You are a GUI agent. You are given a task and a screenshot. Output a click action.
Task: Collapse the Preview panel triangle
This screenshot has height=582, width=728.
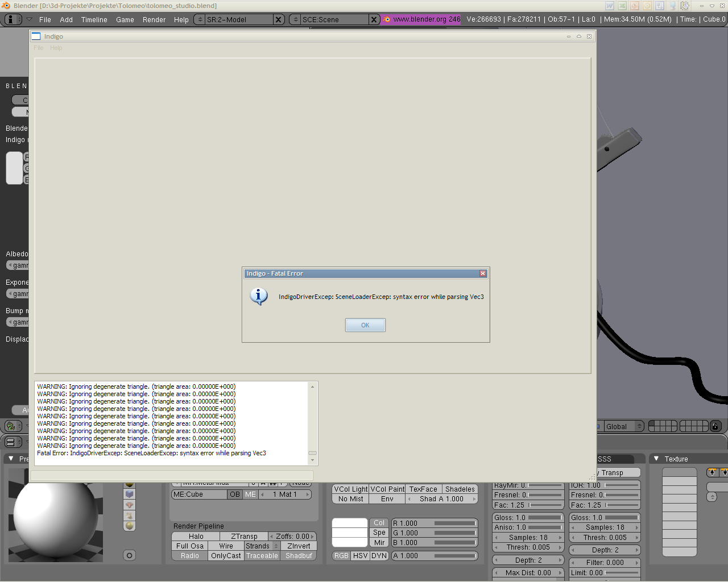coord(11,458)
